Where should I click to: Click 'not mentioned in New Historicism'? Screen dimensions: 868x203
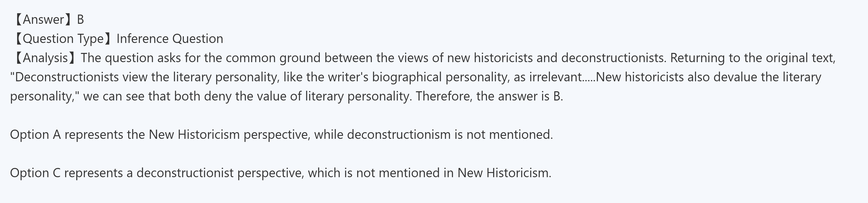453,173
